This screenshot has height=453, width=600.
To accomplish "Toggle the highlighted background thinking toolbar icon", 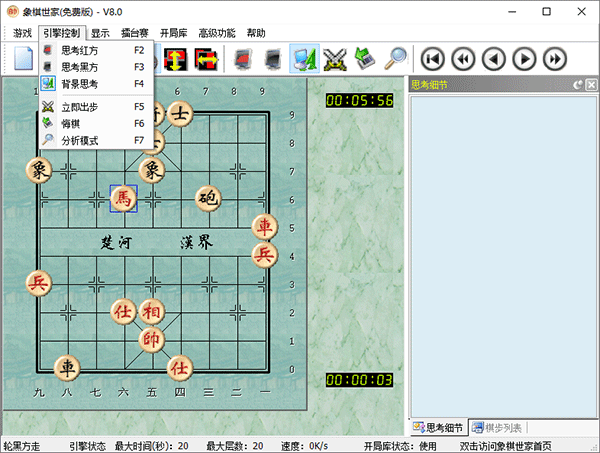I will (x=304, y=59).
